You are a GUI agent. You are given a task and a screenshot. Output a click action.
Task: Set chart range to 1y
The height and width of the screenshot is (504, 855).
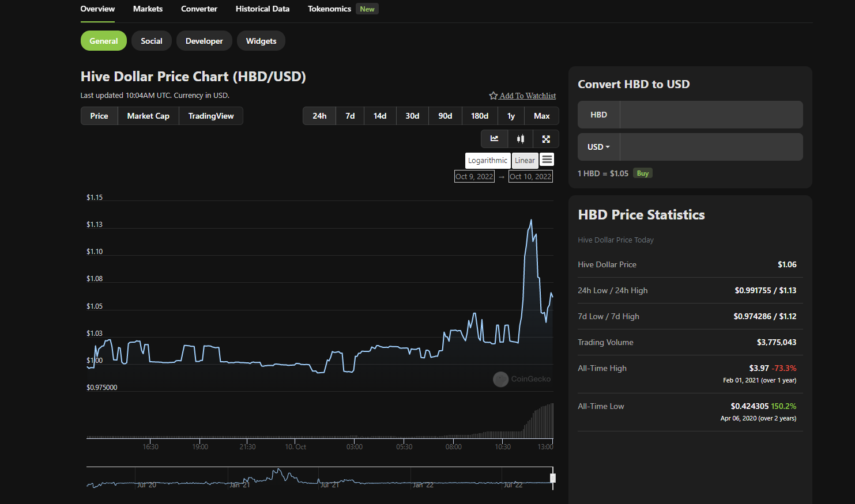click(x=511, y=116)
